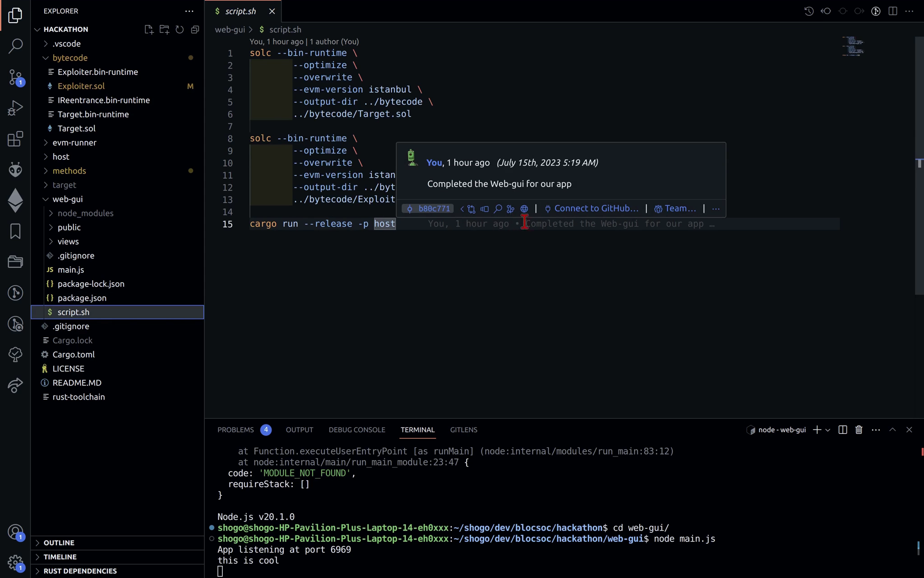Switch to the OUTPUT tab

tap(300, 430)
